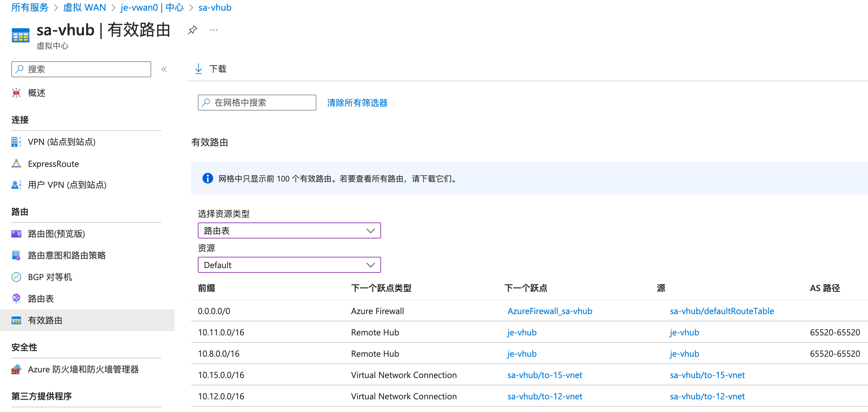Screen dimensions: 868x412
Task: Sort by 源 column header
Action: pos(661,288)
